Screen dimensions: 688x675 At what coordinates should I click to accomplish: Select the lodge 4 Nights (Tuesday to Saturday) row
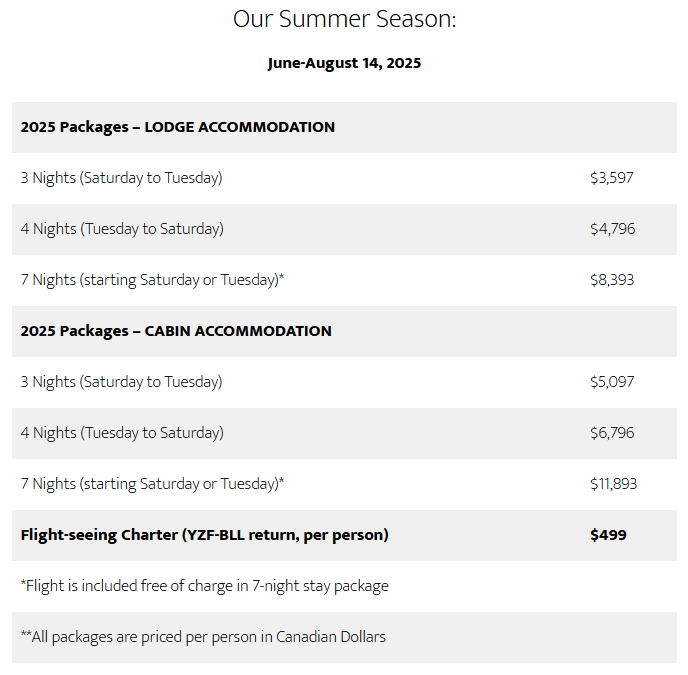pyautogui.click(x=122, y=229)
